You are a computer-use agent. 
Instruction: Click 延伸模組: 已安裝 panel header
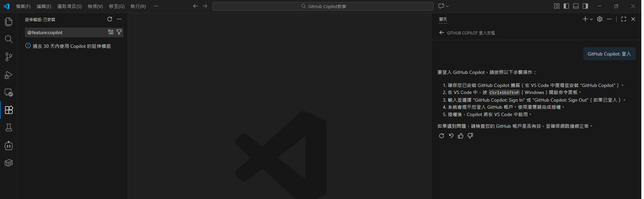click(40, 19)
